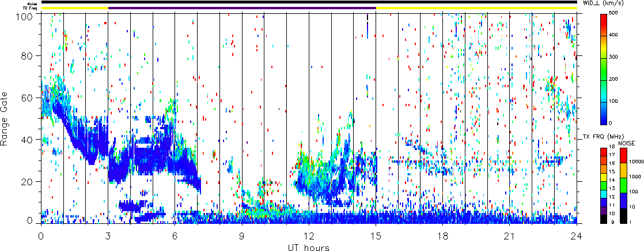The height and width of the screenshot is (251, 644).
Task: Click the yellow TX Freq strip segment, 15–24 UT
Action: point(476,8)
